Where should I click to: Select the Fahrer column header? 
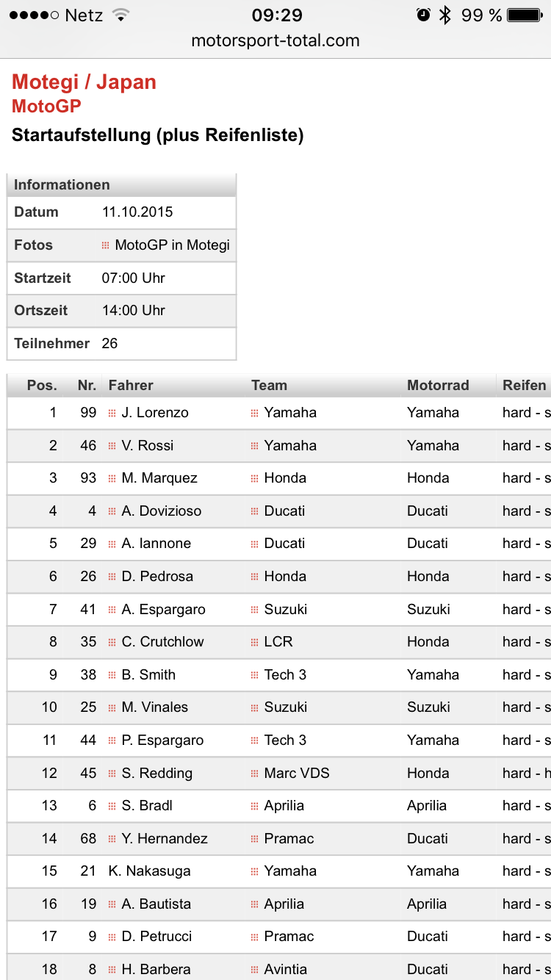coord(131,385)
